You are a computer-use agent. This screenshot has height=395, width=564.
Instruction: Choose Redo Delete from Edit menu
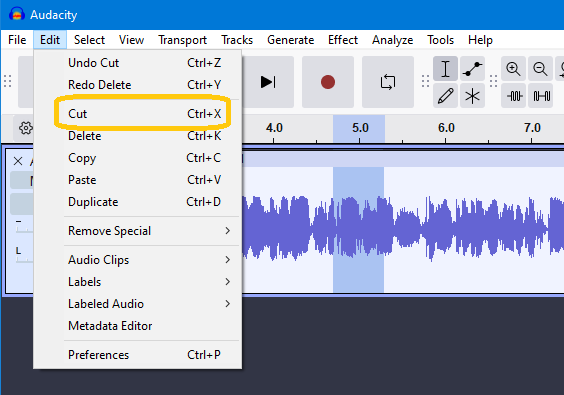click(137, 85)
